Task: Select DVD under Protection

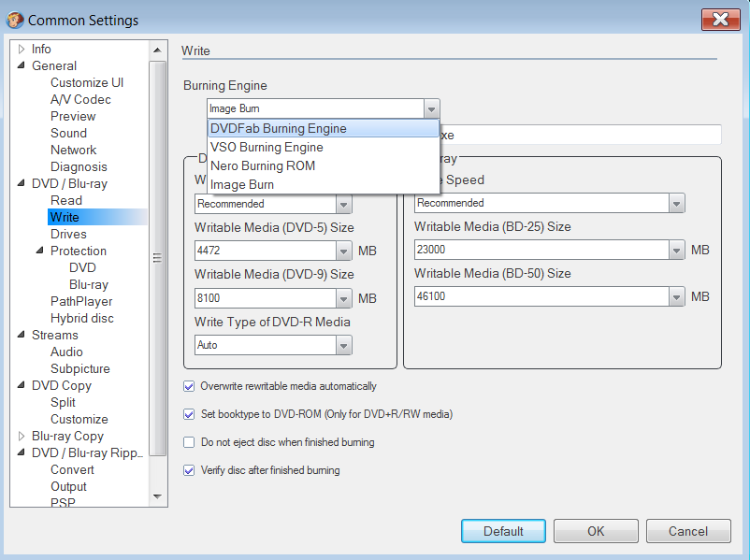Action: point(82,267)
